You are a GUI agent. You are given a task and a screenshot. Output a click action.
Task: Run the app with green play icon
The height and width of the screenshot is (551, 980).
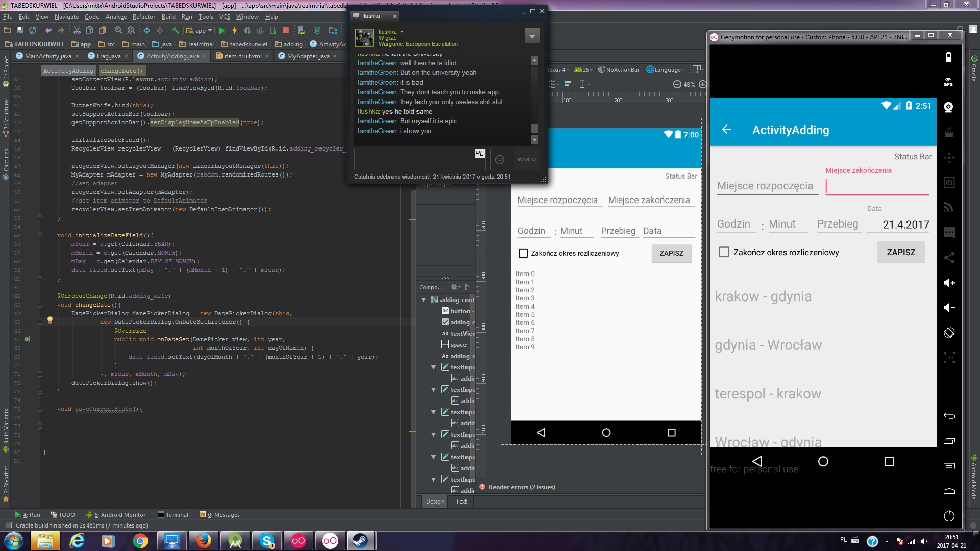(222, 31)
